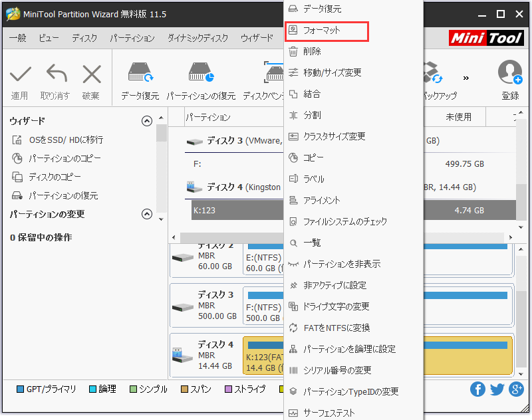Select the F: partition row
Screen dimensions: 532x420
(x=237, y=164)
